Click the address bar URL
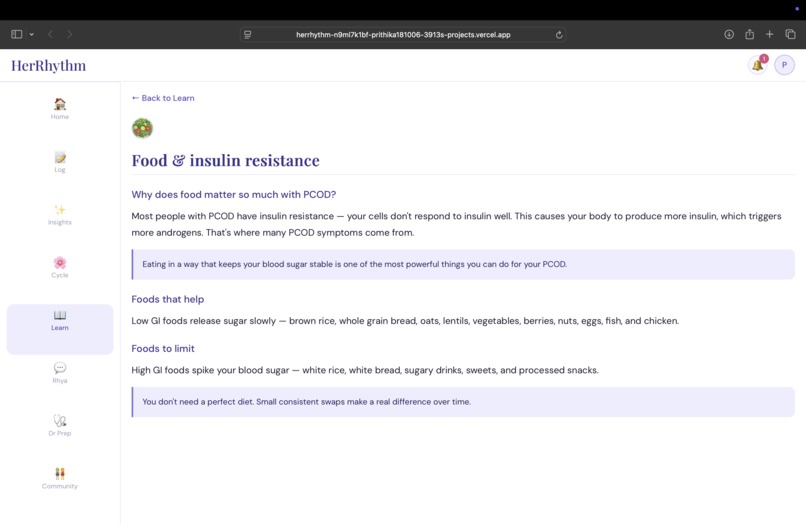The image size is (806, 524). (x=403, y=35)
